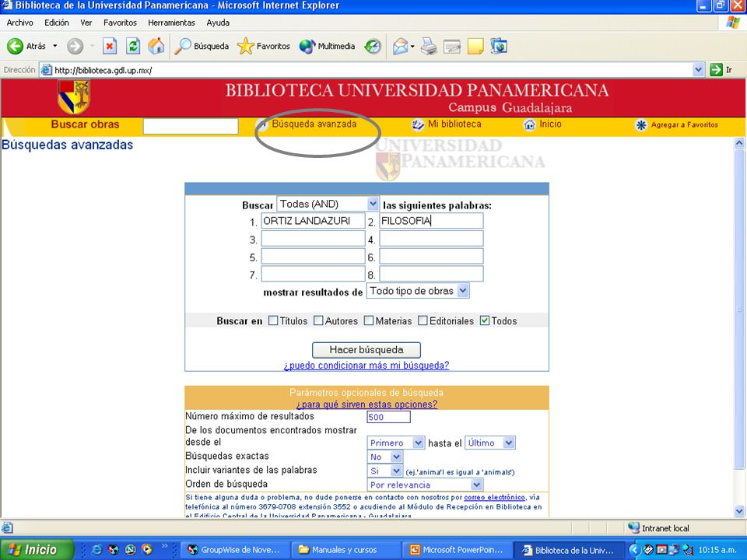Screen dimensions: 747x560
Task: Open the Atrás history dropdown arrow
Action: click(54, 46)
